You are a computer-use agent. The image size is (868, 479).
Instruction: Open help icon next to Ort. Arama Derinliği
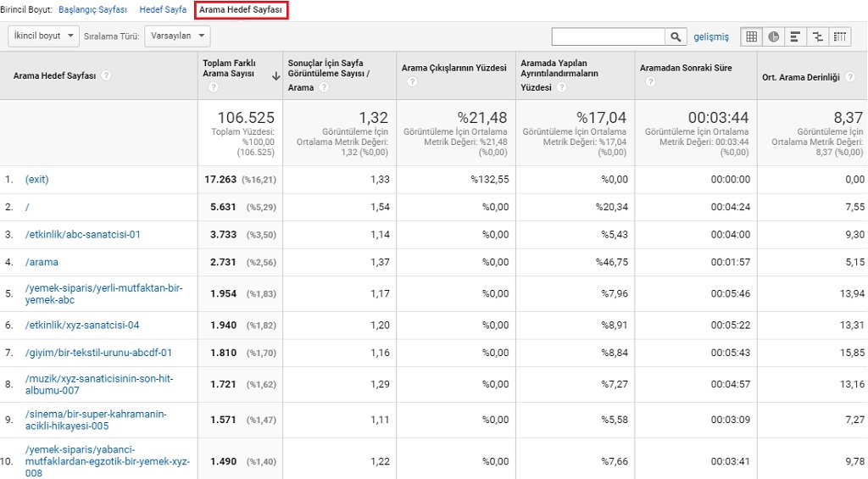tap(849, 77)
